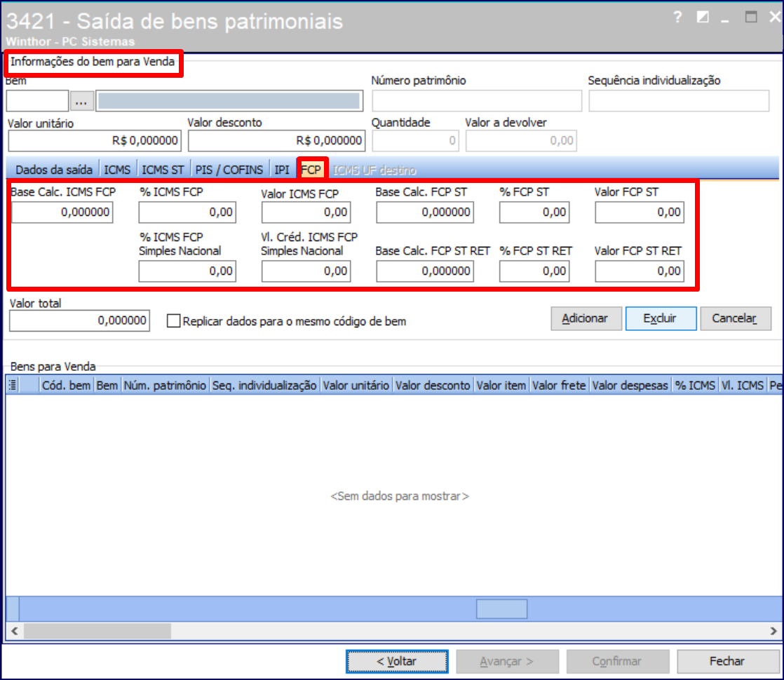
Task: Sort by the Bem column header
Action: coord(107,385)
